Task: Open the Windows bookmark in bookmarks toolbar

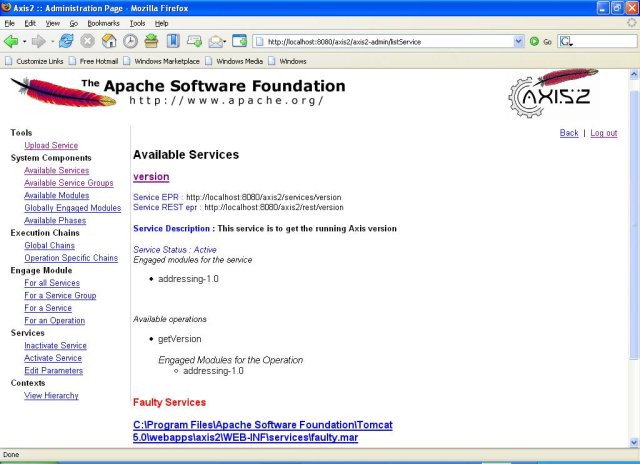Action: 287,61
